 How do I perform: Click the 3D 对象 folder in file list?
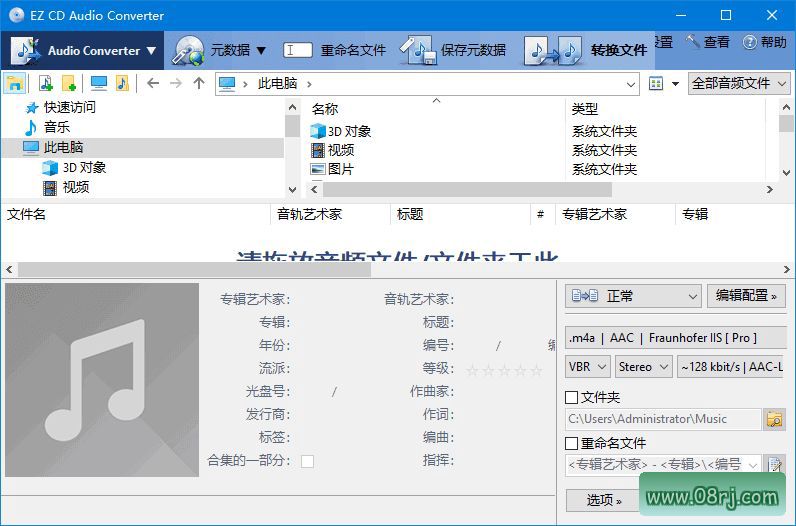pos(349,132)
